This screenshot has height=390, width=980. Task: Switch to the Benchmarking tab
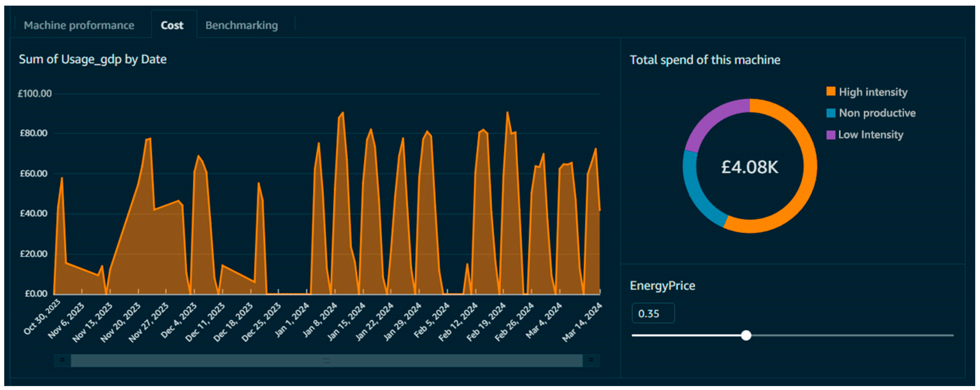[242, 25]
